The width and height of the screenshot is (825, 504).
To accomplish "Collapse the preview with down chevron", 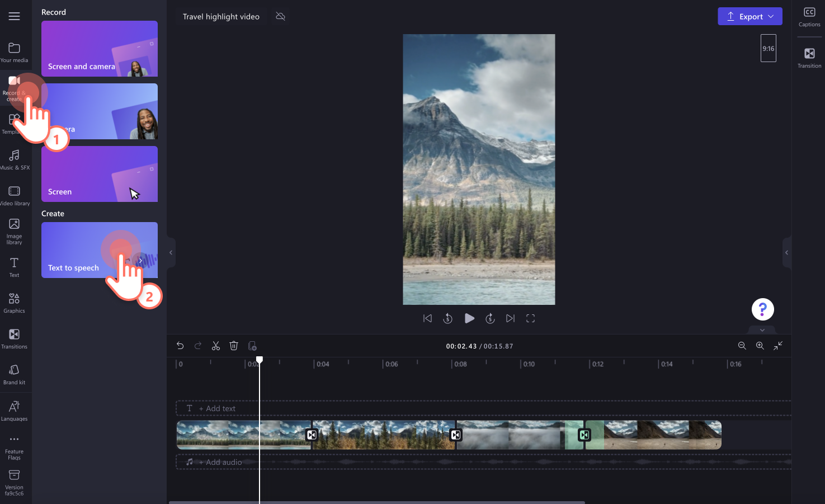I will point(762,330).
